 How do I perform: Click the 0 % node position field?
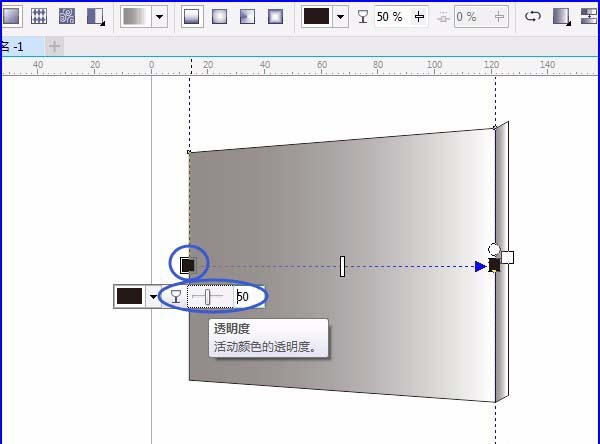pos(472,16)
